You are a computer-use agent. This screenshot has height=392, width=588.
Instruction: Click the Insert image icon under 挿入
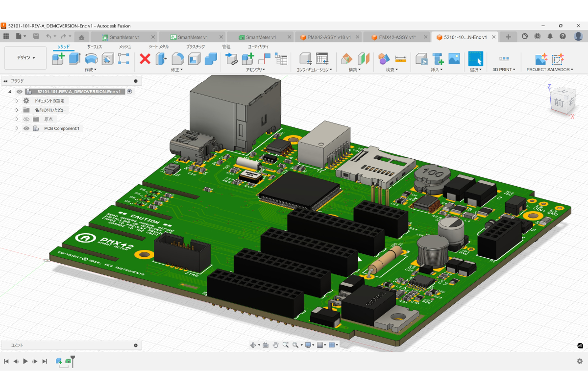pyautogui.click(x=454, y=59)
